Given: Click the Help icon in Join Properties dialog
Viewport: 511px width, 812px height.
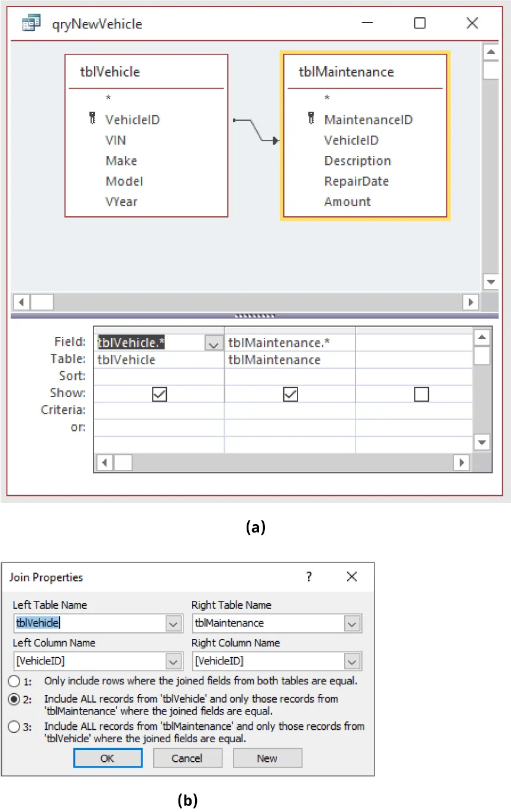Looking at the screenshot, I should 309,577.
